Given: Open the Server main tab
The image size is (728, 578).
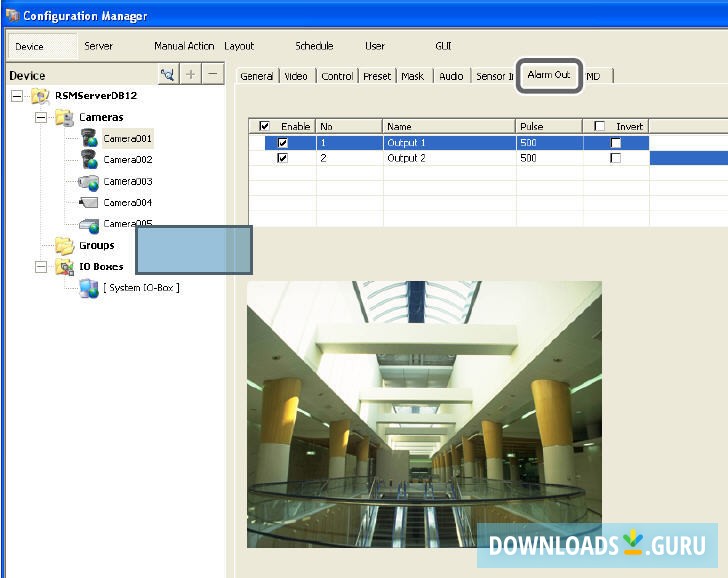Looking at the screenshot, I should click(98, 46).
